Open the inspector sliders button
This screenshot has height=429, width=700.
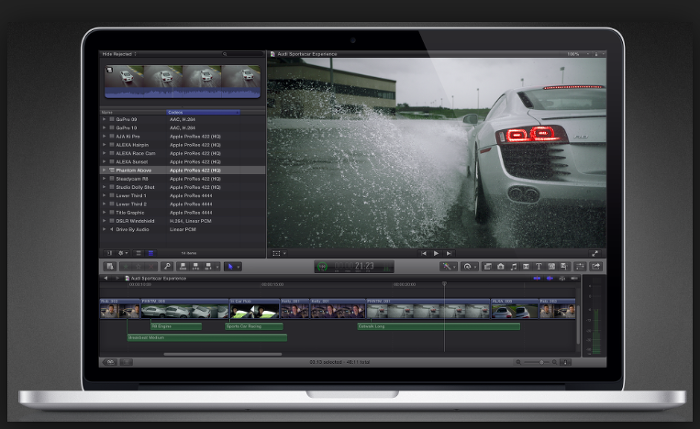tap(580, 266)
